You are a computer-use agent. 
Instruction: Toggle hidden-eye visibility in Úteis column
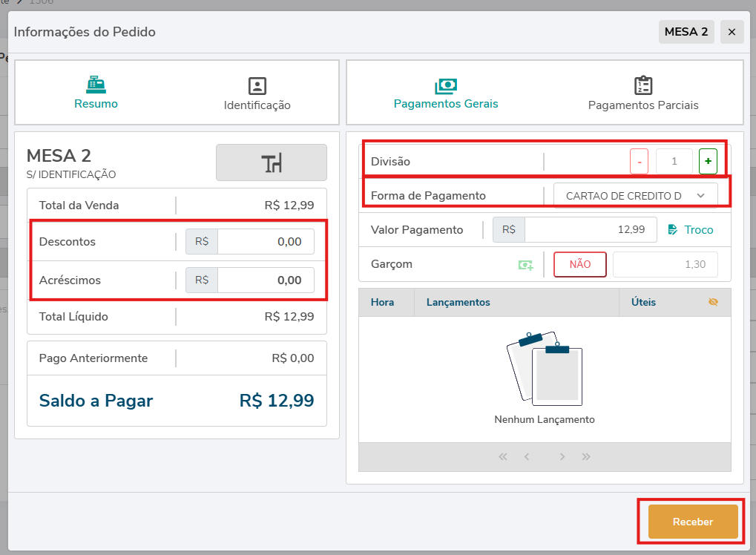click(714, 302)
